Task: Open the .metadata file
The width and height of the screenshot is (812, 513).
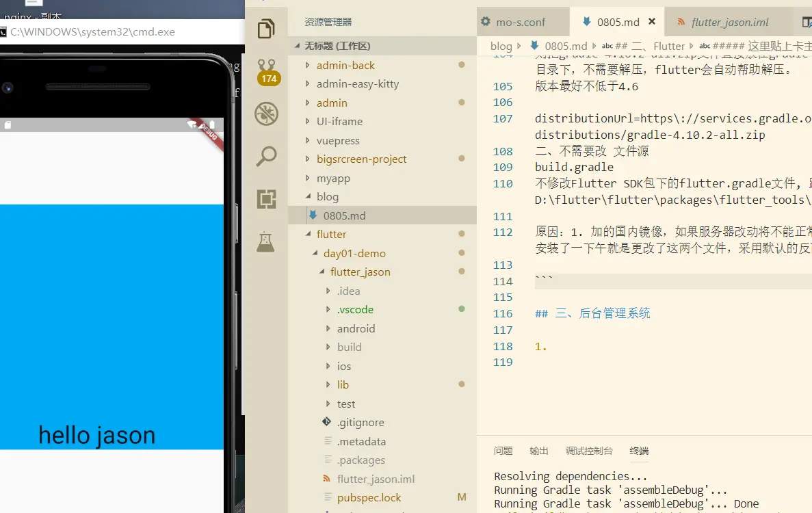Action: 382,442
